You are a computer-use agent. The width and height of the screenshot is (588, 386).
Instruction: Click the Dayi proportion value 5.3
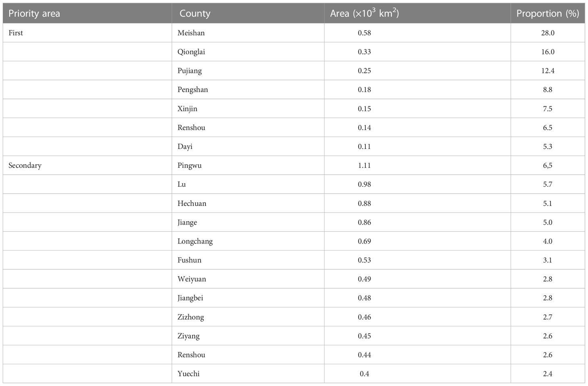coord(548,147)
